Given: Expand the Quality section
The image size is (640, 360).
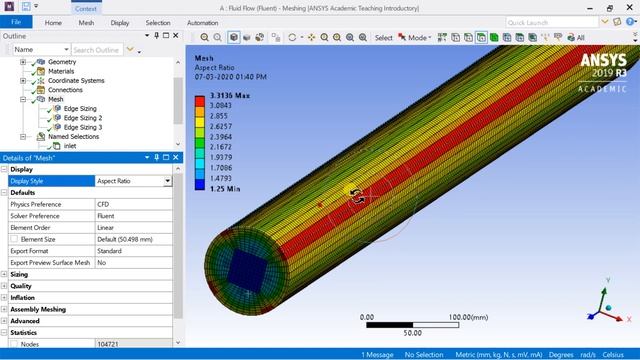Looking at the screenshot, I should click(4, 286).
